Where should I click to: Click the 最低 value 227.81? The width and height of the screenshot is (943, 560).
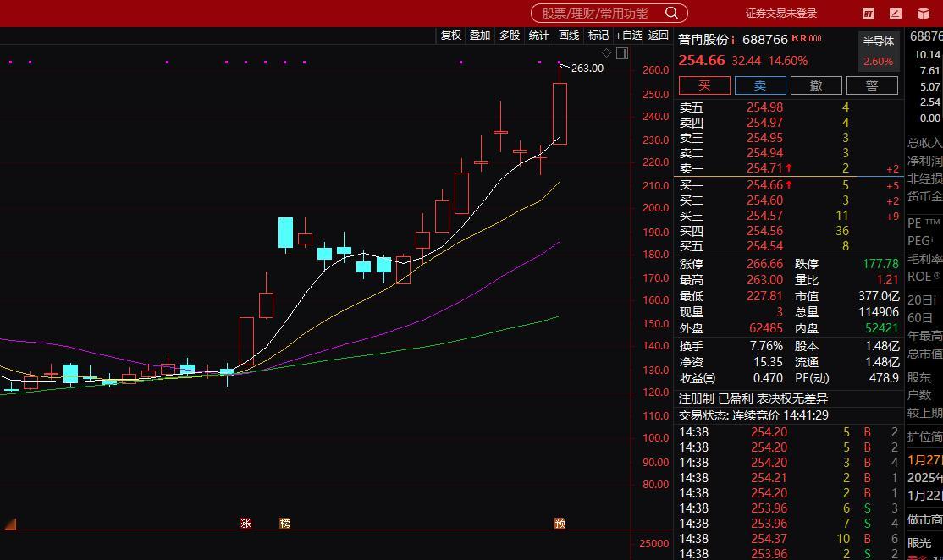(x=764, y=296)
